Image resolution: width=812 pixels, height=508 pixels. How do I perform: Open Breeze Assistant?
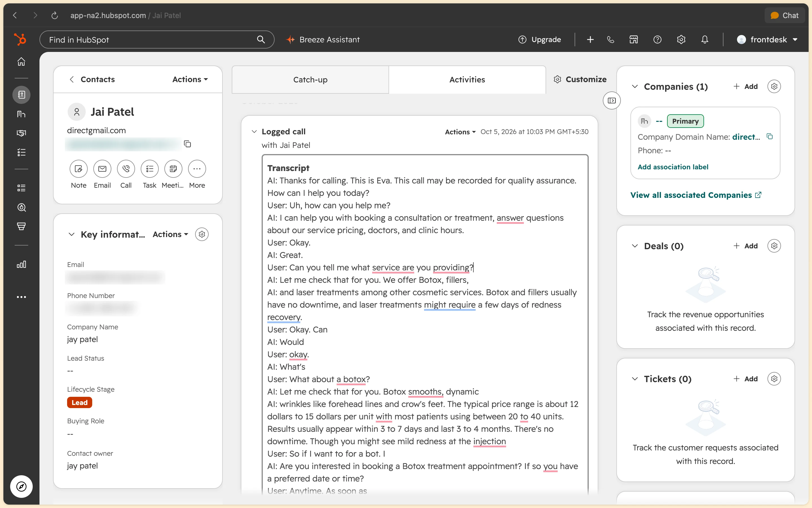[323, 40]
